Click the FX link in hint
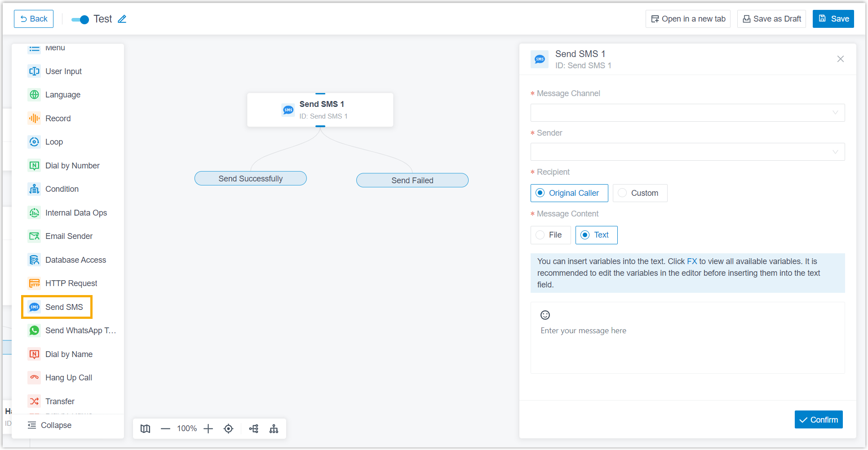The image size is (868, 450). pos(692,261)
